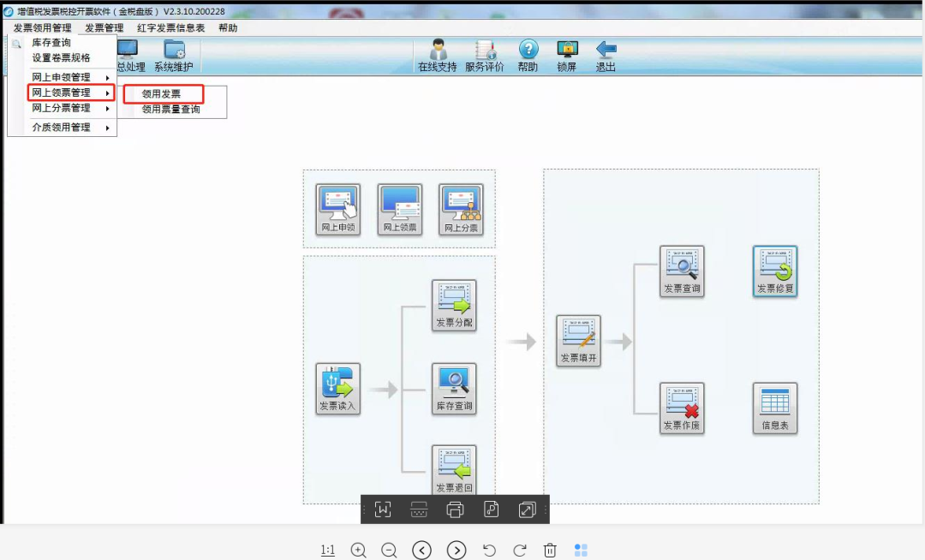Click the open-external icon in viewer bar

click(527, 509)
